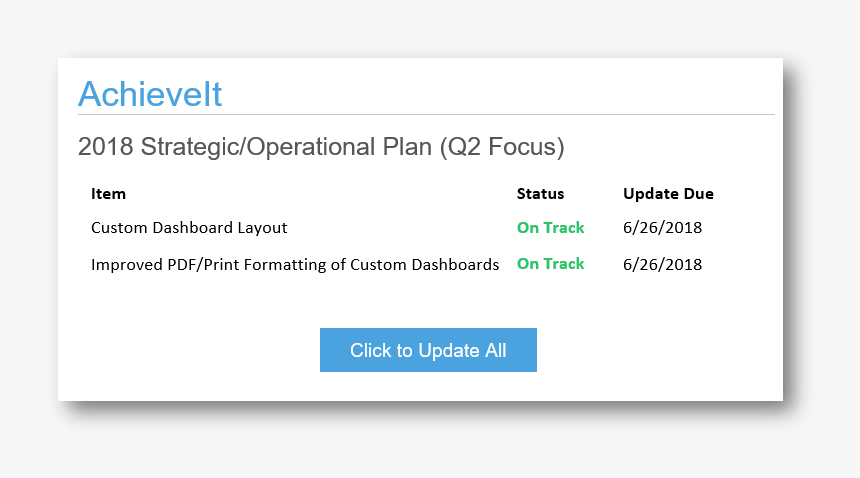Click the word Layout in the first item
860x478 pixels.
coord(262,228)
